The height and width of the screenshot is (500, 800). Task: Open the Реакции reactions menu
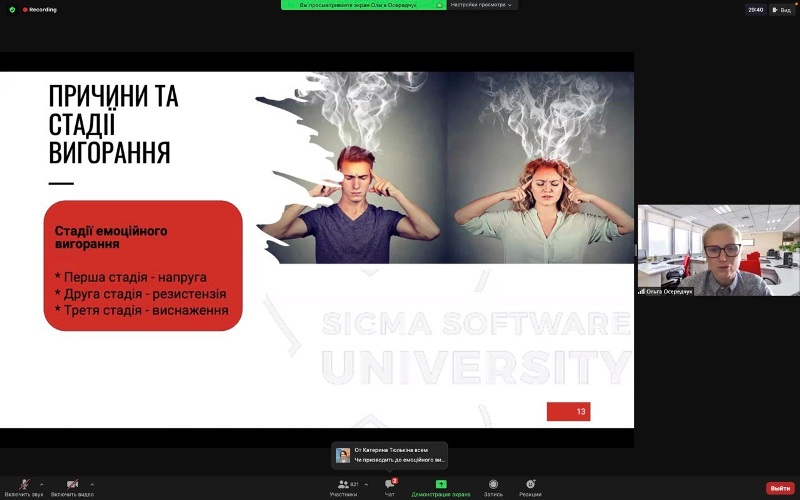pyautogui.click(x=530, y=486)
